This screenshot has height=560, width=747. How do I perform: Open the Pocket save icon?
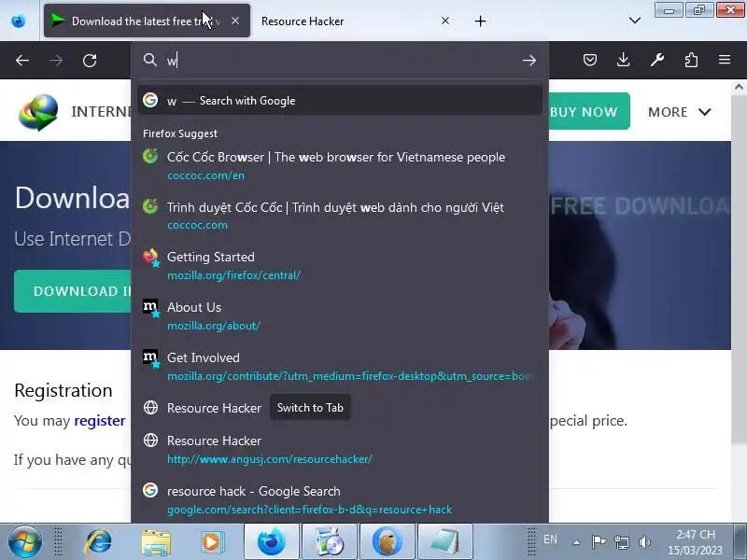(590, 60)
